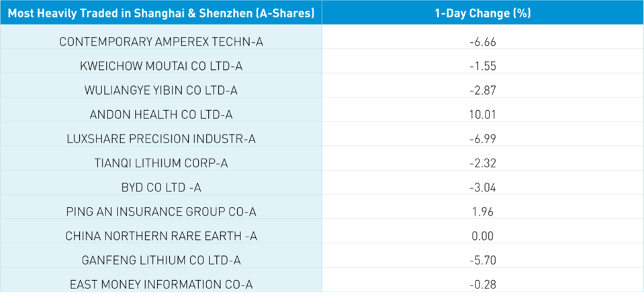Click Wuliangye Yibin Co Ltd-A stock name

(x=160, y=90)
